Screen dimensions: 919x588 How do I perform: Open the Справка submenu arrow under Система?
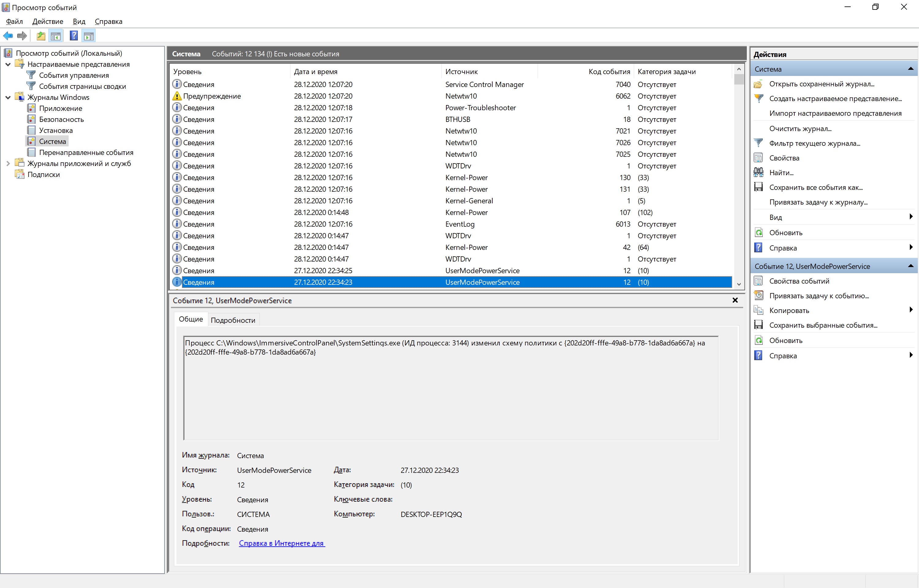tap(911, 247)
